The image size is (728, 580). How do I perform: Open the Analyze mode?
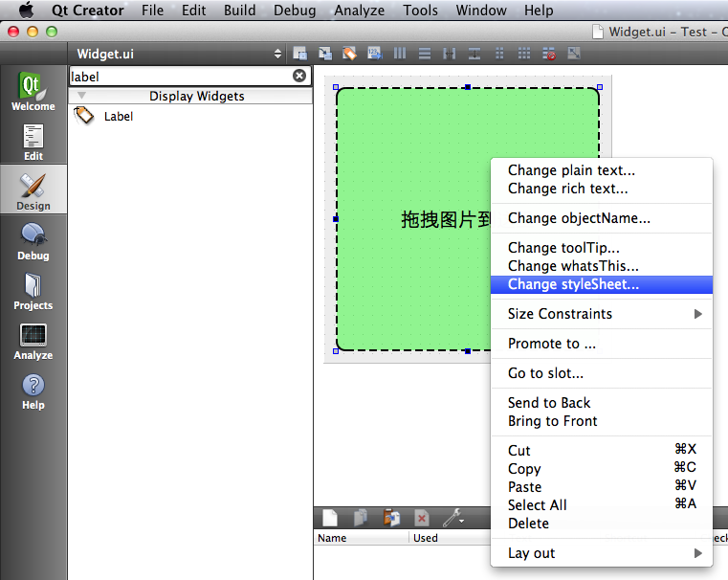pyautogui.click(x=33, y=340)
